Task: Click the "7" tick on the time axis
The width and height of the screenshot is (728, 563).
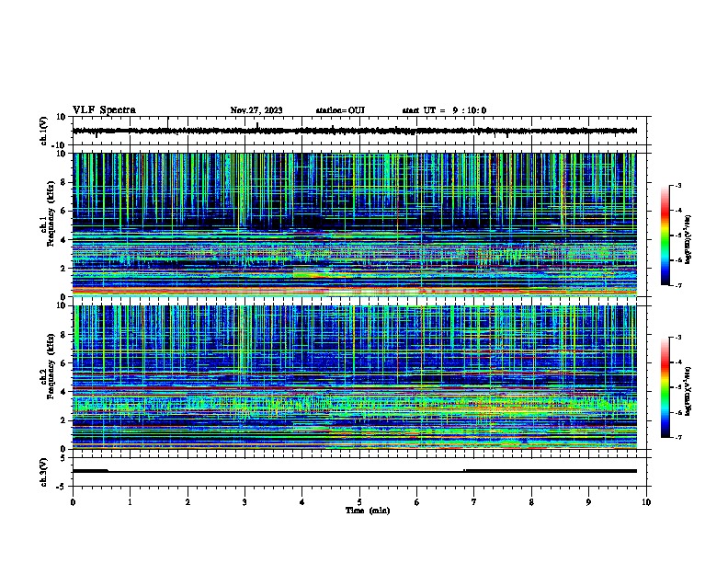Action: 474,502
